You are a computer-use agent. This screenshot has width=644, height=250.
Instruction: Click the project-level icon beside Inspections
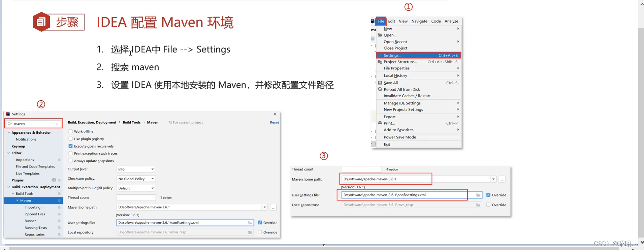(x=59, y=160)
